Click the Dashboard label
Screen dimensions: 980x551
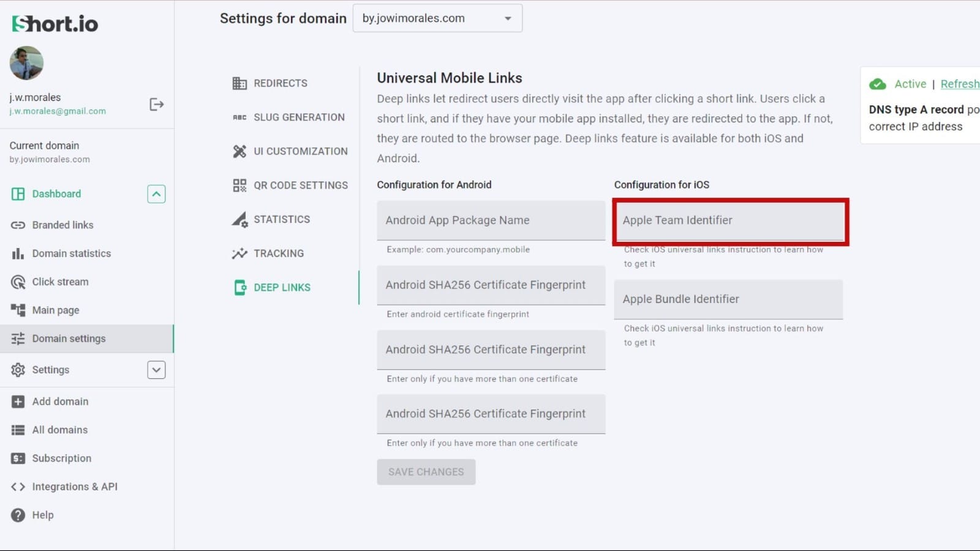pyautogui.click(x=56, y=194)
